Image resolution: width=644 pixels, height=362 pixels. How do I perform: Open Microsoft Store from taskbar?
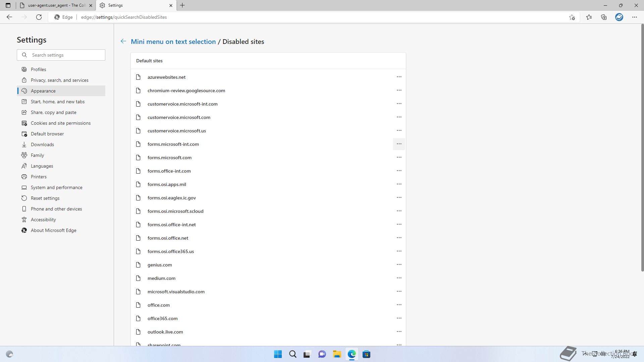pyautogui.click(x=366, y=354)
